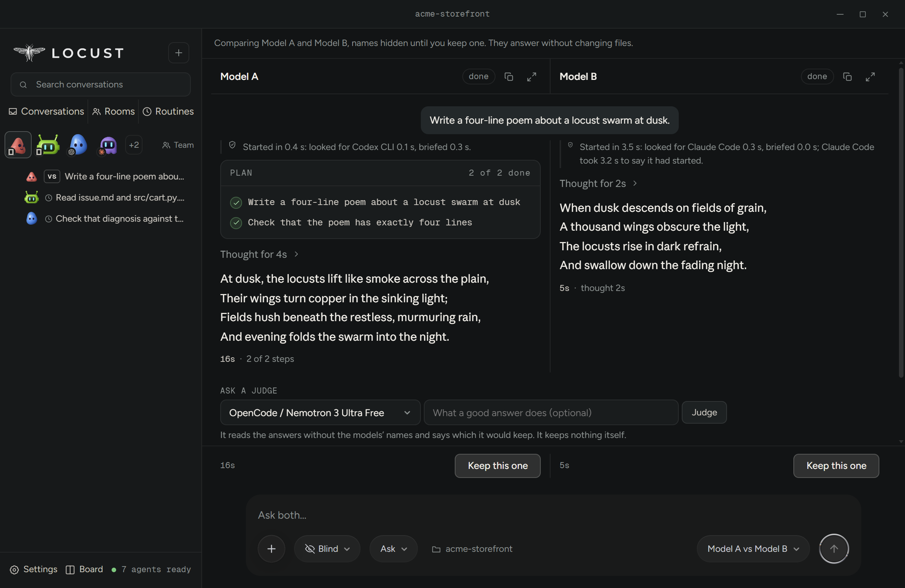Image resolution: width=905 pixels, height=588 pixels.
Task: Click the Locust logo icon
Action: (x=29, y=52)
